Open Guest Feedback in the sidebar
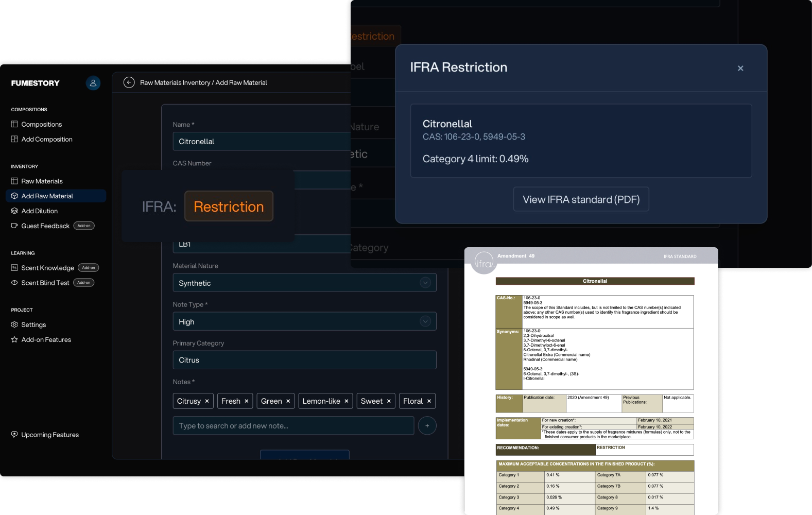This screenshot has height=515, width=812. click(45, 226)
